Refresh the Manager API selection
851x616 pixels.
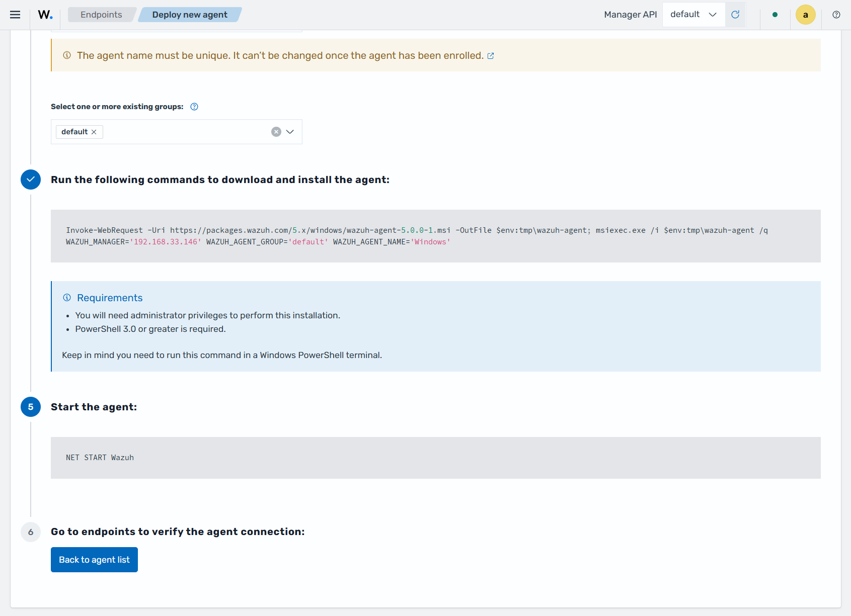point(735,15)
